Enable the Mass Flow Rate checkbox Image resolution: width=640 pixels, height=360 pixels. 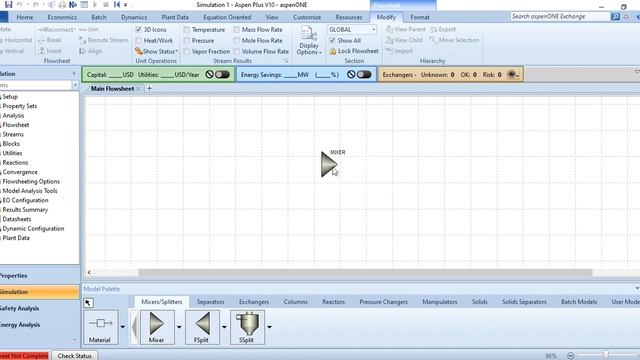click(x=237, y=29)
